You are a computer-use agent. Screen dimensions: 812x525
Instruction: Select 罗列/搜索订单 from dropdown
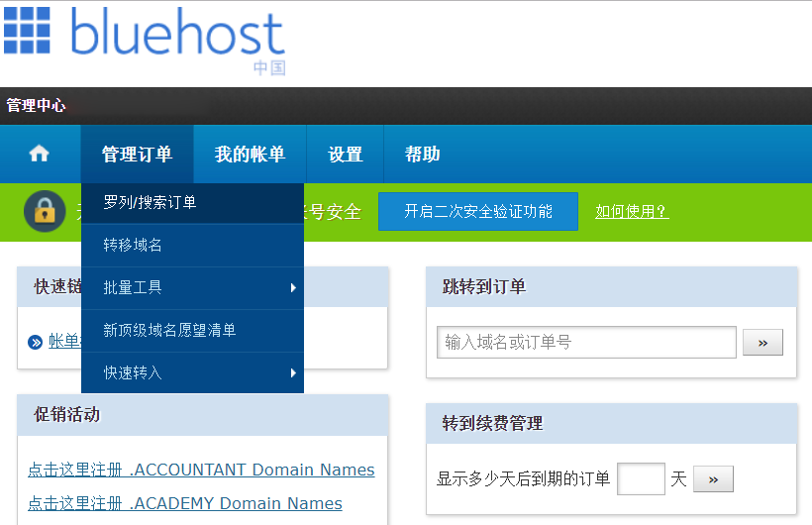point(193,203)
